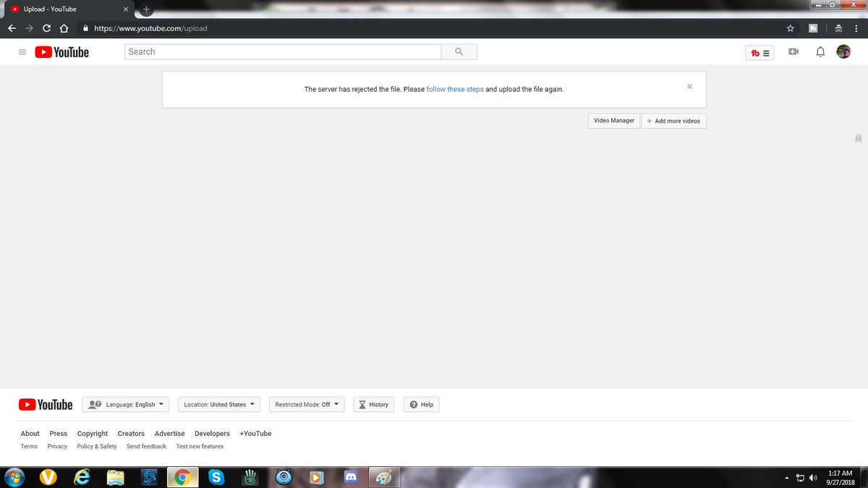
Task: Open Skype from taskbar
Action: coord(216,477)
